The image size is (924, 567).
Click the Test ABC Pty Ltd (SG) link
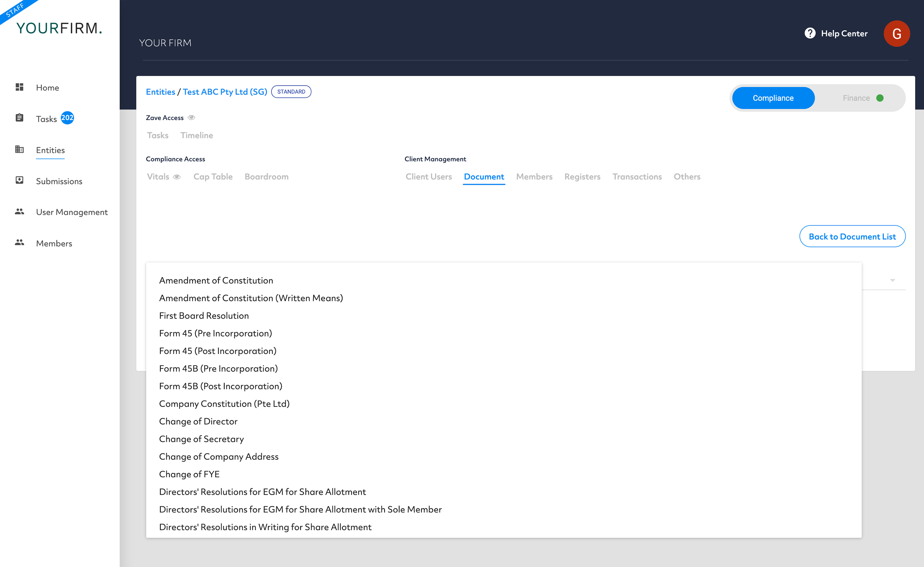click(x=225, y=92)
